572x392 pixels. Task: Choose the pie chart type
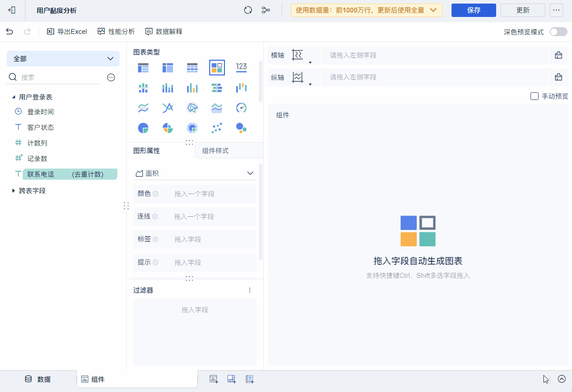143,128
